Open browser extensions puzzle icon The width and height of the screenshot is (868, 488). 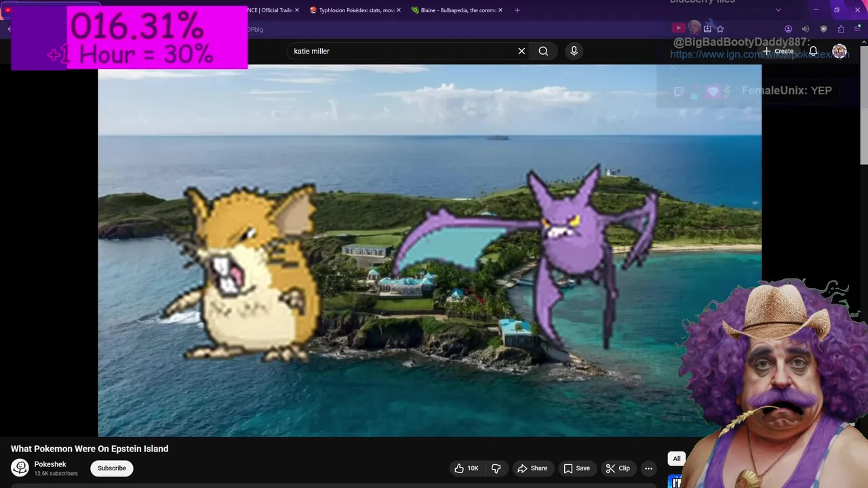[x=841, y=29]
